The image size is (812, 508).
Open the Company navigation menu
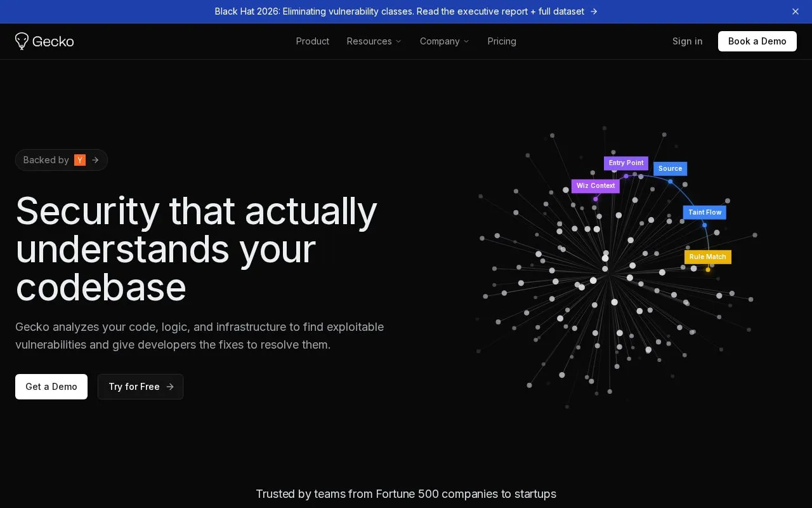click(445, 41)
